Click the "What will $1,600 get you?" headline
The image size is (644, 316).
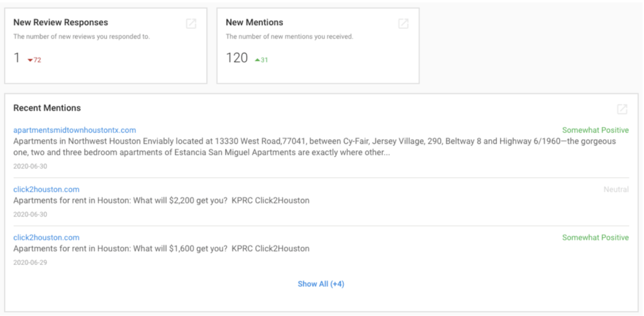pyautogui.click(x=161, y=249)
